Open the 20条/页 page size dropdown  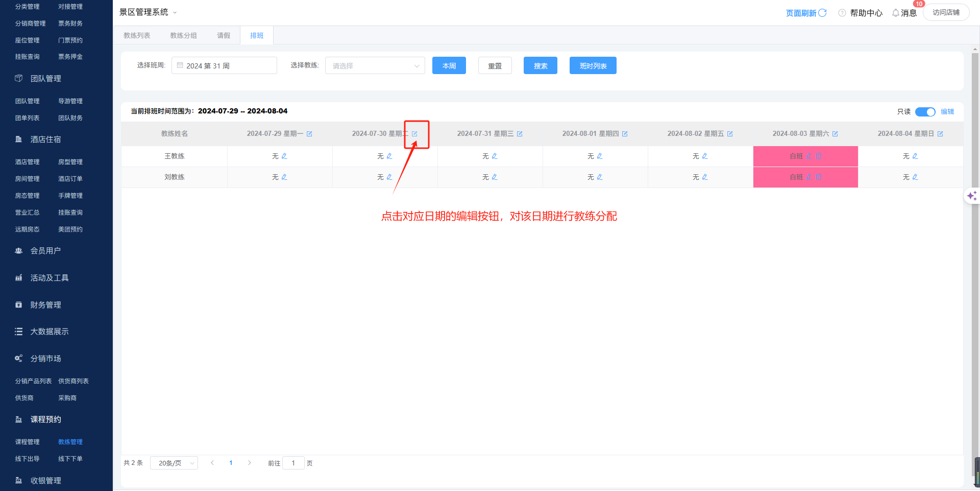click(174, 463)
